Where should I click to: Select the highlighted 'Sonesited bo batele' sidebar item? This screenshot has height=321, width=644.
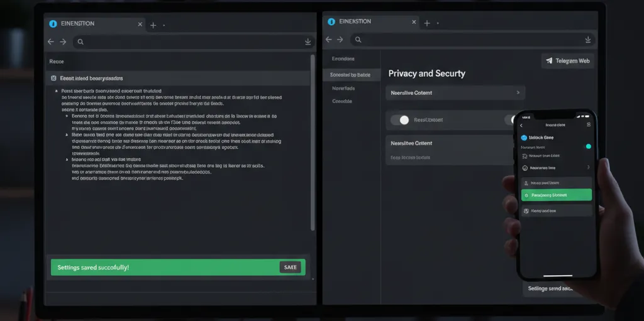(x=352, y=75)
